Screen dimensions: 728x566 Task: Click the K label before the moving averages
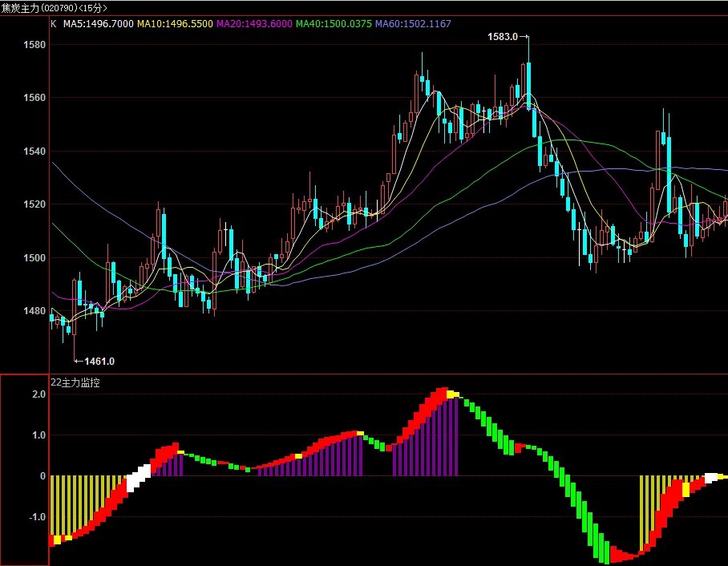coord(54,24)
